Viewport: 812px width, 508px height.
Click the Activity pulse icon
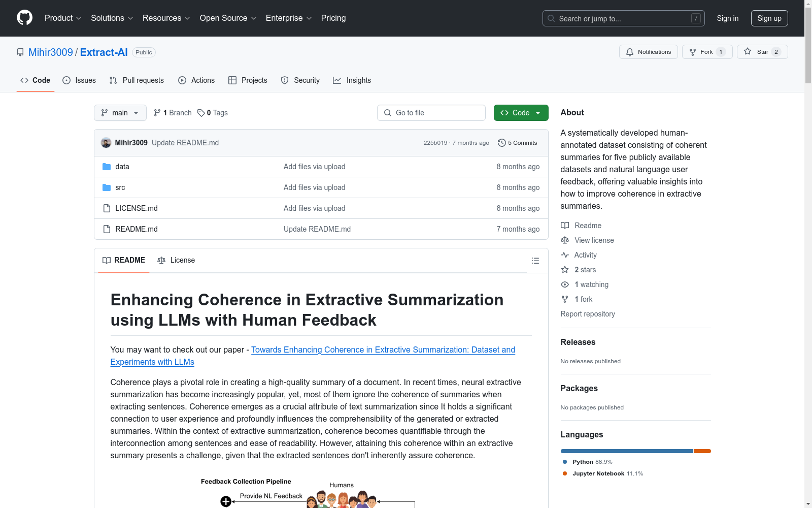[x=565, y=255]
